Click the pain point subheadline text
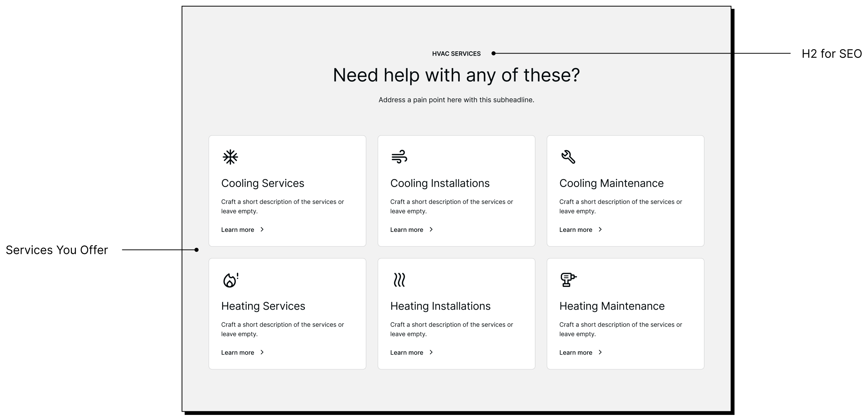This screenshot has width=868, height=416. pyautogui.click(x=456, y=100)
